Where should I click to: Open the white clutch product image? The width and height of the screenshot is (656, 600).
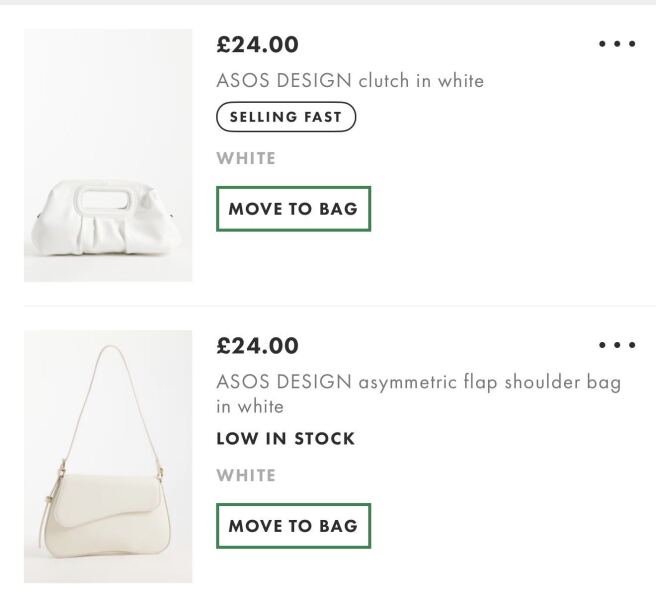click(x=108, y=155)
